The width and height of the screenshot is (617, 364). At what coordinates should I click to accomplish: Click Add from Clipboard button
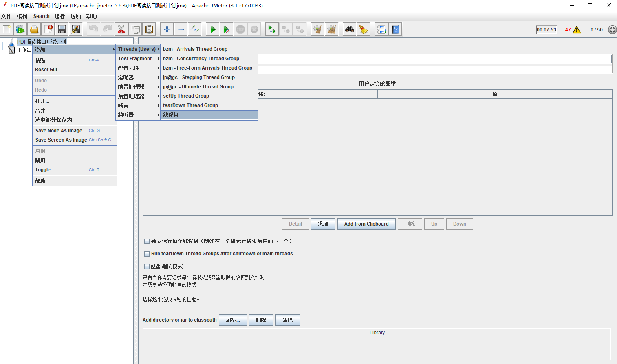(x=366, y=224)
